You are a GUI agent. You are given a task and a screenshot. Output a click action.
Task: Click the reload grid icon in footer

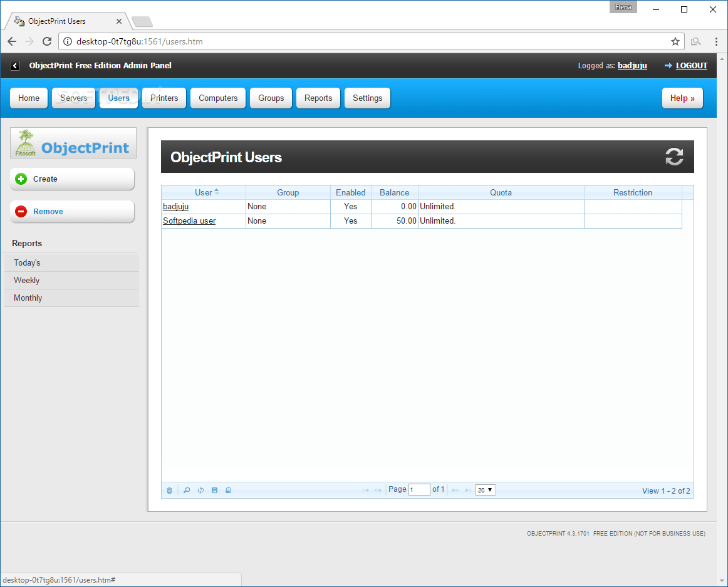200,491
